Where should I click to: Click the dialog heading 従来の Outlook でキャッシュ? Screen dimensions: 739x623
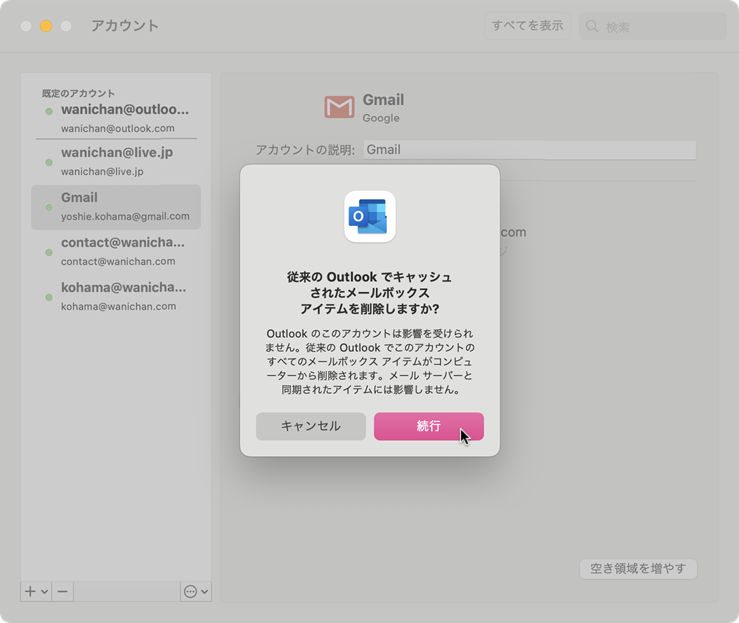point(370,277)
